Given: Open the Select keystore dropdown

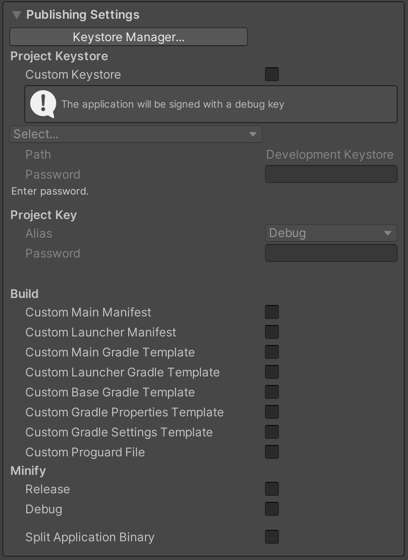Looking at the screenshot, I should (136, 134).
